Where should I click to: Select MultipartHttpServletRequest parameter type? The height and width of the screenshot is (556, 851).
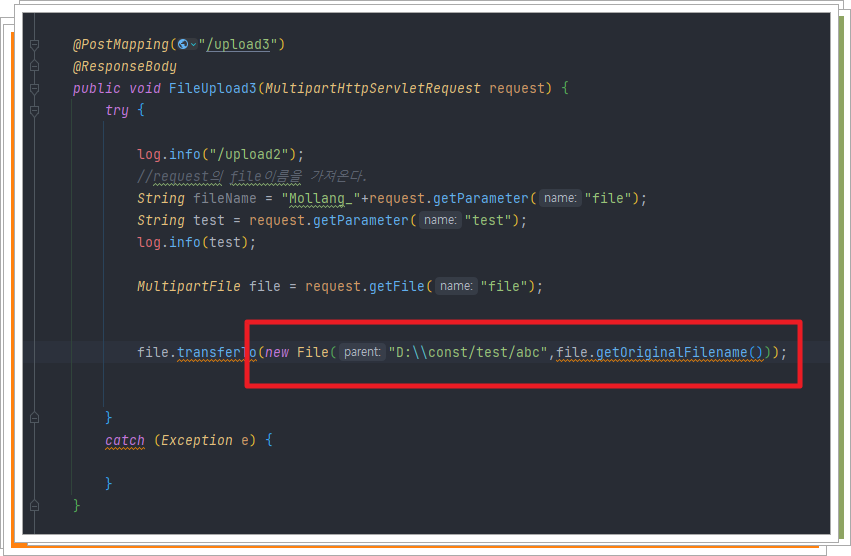373,88
